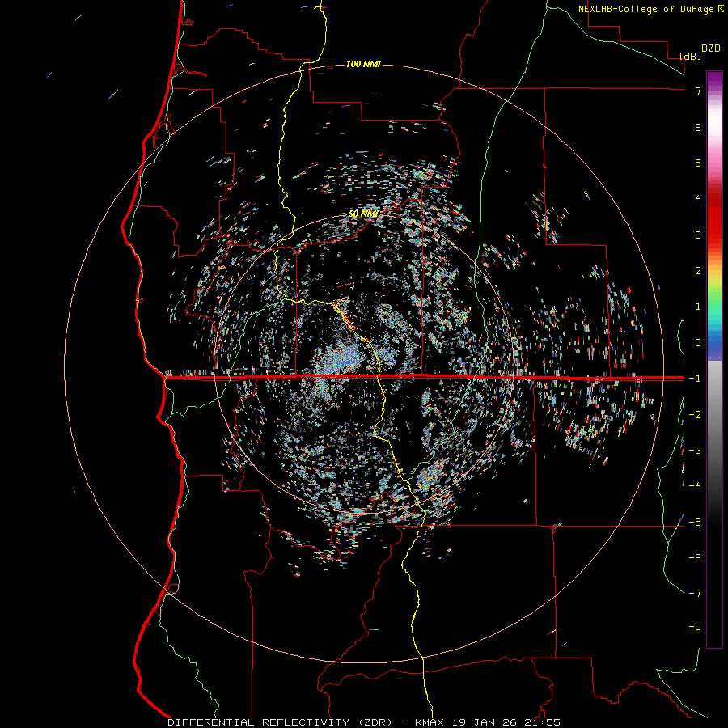Click the color scale value 4

click(698, 198)
